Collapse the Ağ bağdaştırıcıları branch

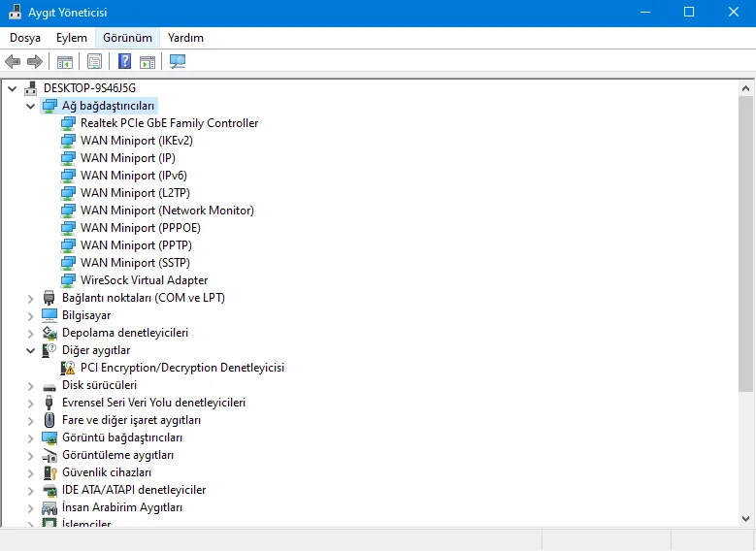[x=30, y=106]
